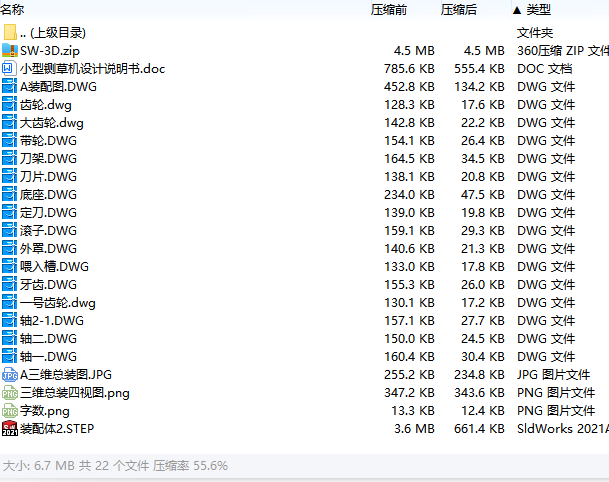
Task: Click the DWG icon beside 底座.DWG
Action: (x=10, y=194)
